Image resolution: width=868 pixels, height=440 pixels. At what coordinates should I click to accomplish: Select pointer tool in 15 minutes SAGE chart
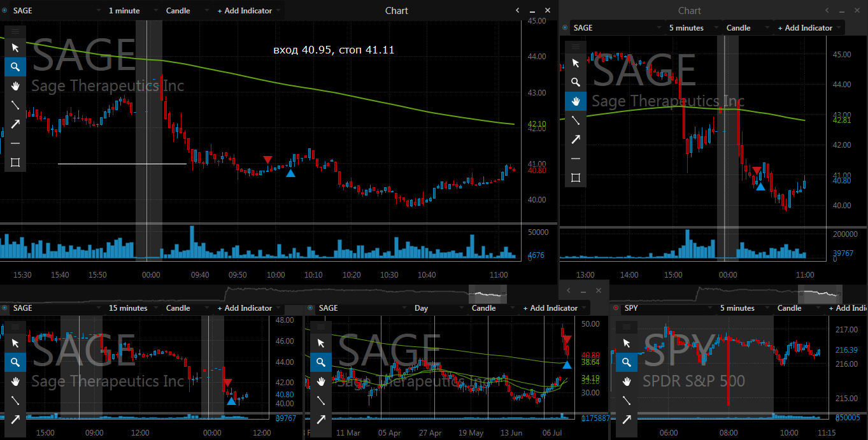pos(15,343)
